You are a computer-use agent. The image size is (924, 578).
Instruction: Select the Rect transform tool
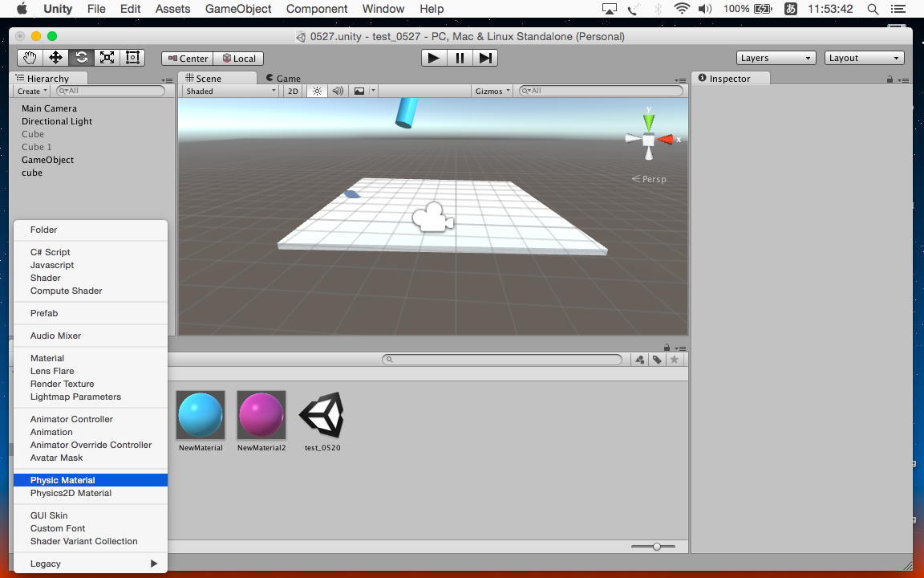pyautogui.click(x=132, y=58)
